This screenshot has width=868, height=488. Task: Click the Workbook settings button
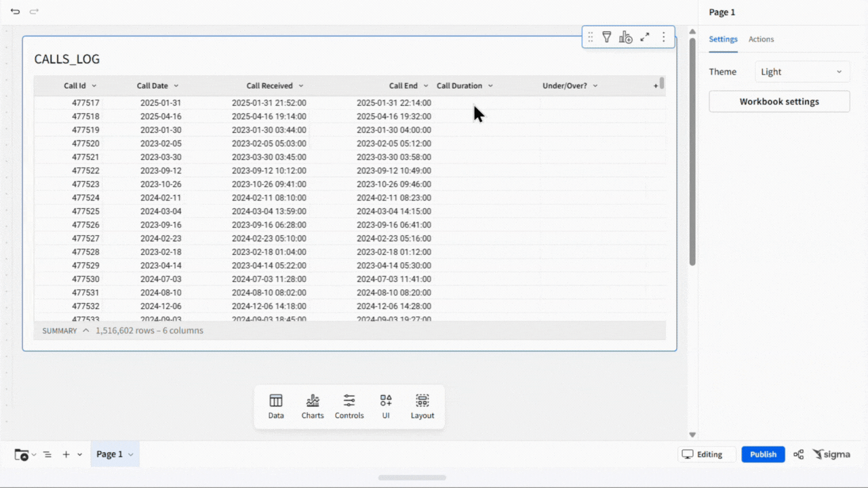click(779, 102)
